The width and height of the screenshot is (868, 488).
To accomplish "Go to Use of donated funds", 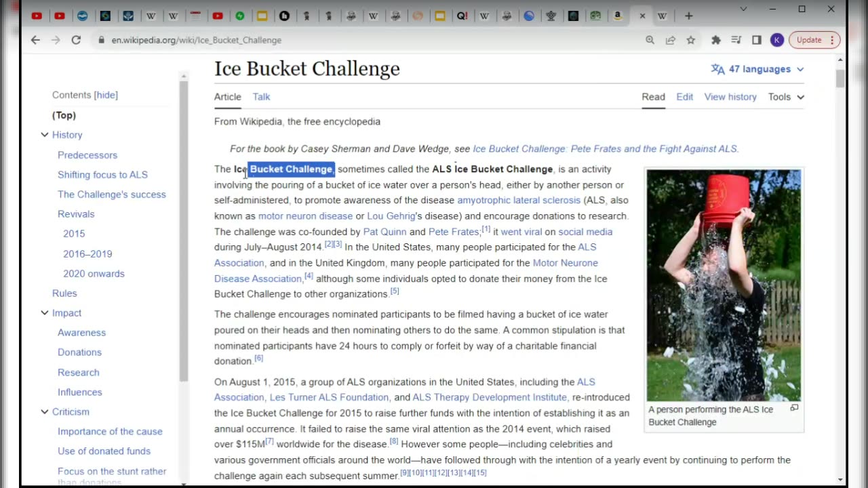I will coord(104,451).
